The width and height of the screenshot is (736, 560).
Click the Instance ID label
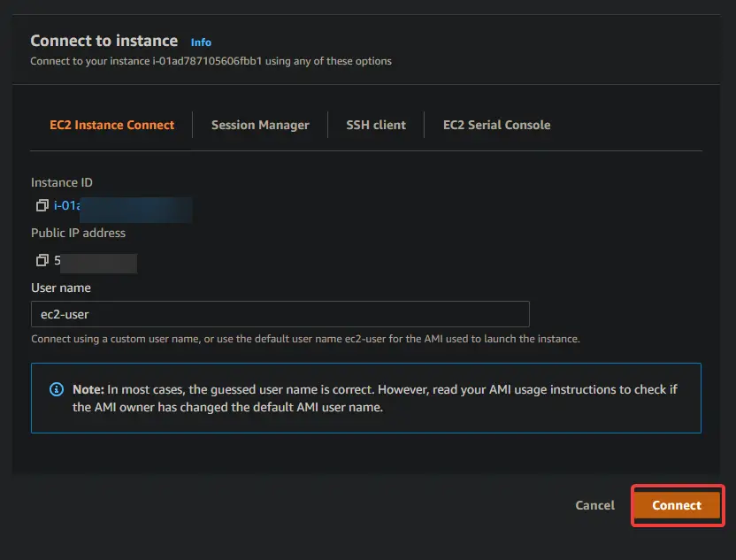click(61, 182)
